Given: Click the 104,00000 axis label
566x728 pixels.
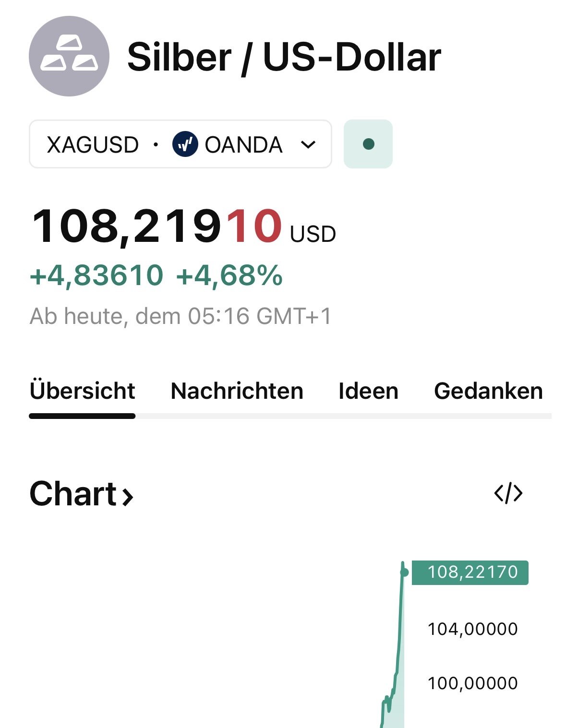Looking at the screenshot, I should pos(472,629).
